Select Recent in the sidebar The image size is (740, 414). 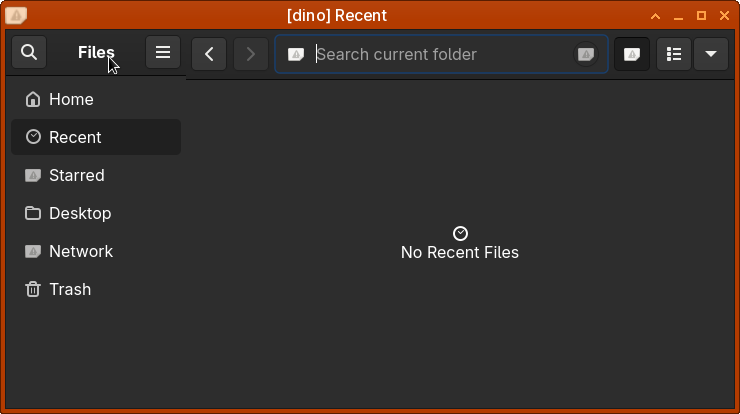[75, 137]
